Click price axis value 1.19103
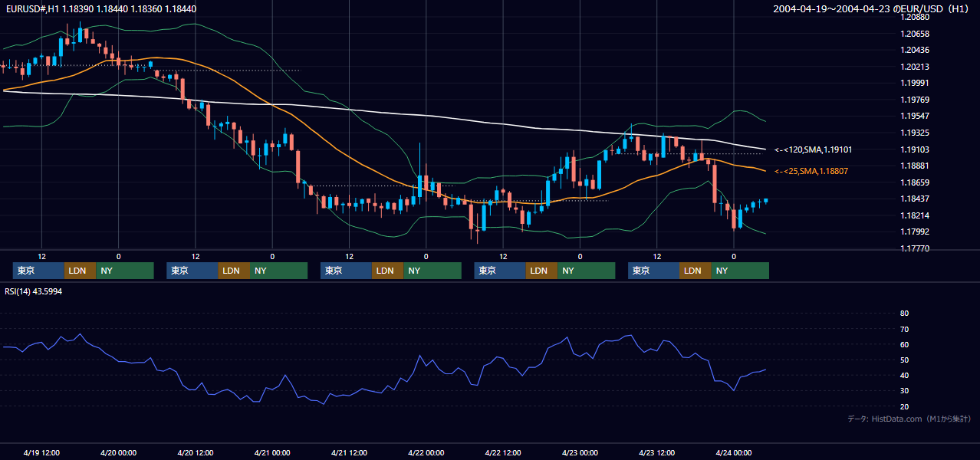Screen dimensions: 980x460 tap(915, 149)
